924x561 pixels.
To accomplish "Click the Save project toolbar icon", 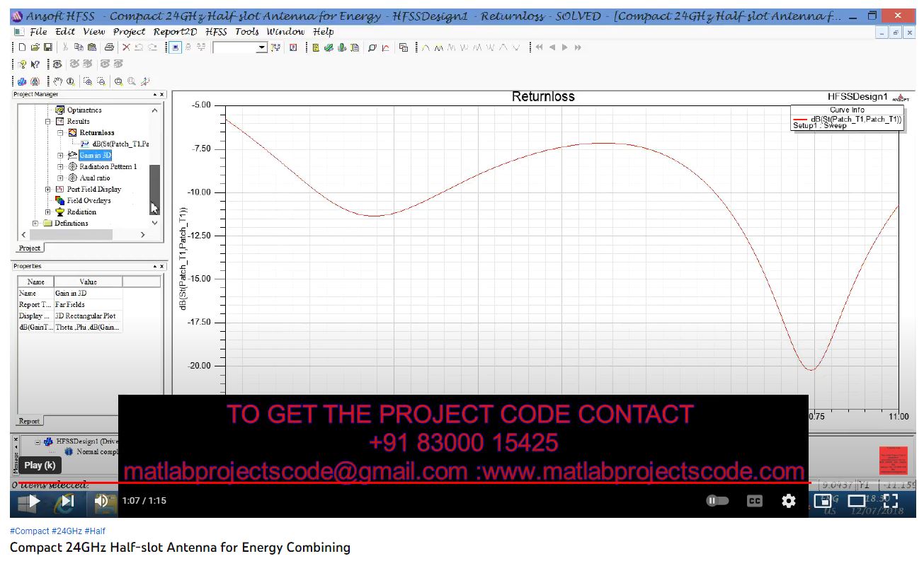I will click(x=47, y=47).
